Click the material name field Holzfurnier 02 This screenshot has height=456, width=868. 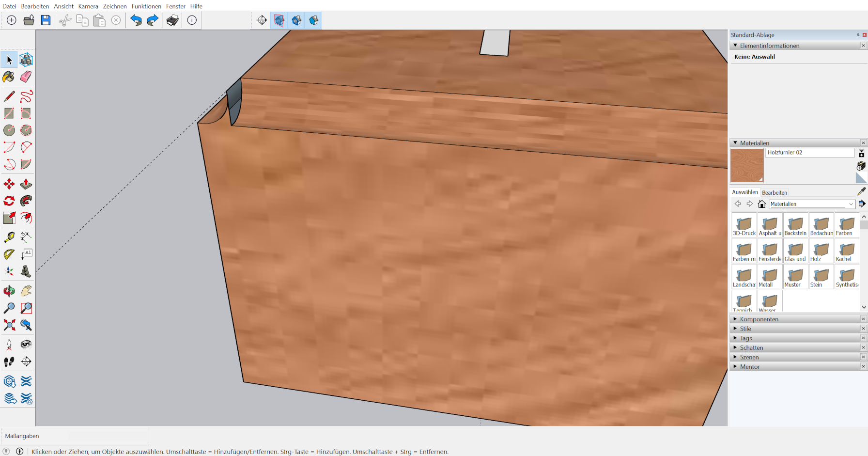click(809, 153)
